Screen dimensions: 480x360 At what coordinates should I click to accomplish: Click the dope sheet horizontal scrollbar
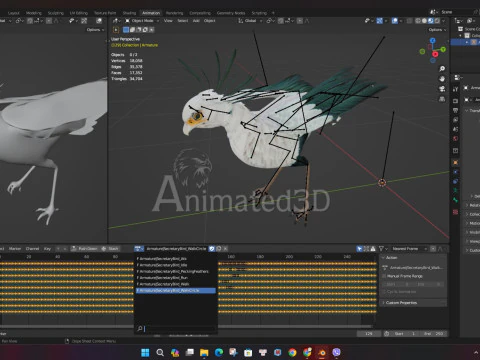tap(187, 326)
